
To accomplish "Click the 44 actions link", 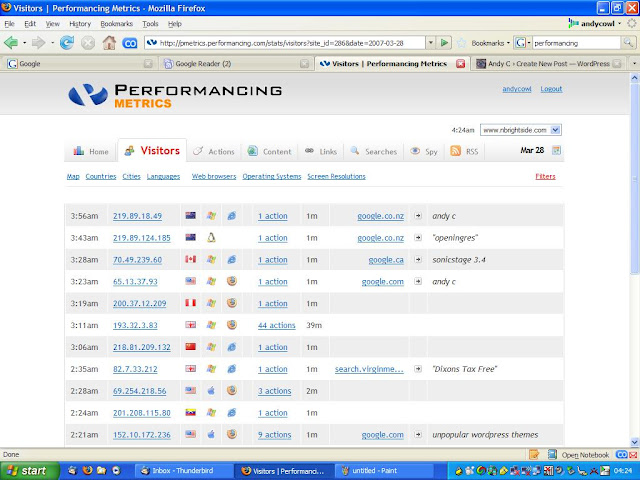I will 276,325.
